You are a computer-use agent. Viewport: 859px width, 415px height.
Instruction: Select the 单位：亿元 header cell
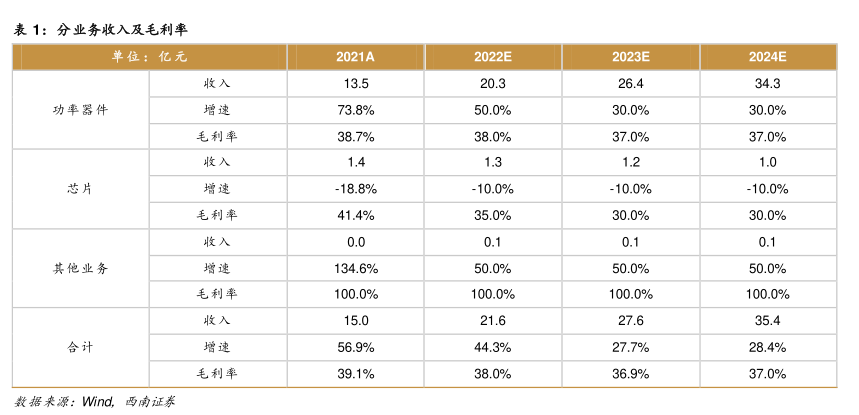(148, 57)
